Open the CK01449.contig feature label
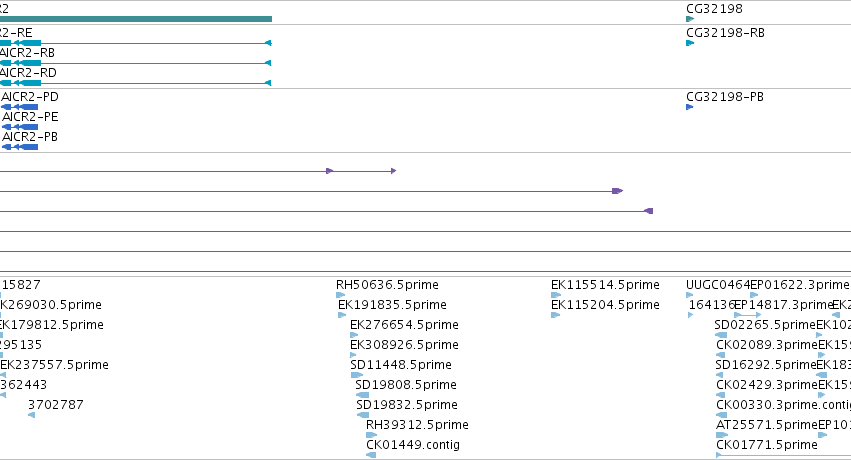The height and width of the screenshot is (460, 851). [x=413, y=445]
